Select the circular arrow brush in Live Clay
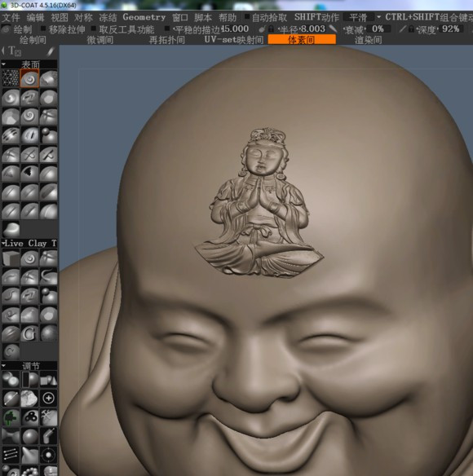The image size is (473, 476). tap(11, 351)
